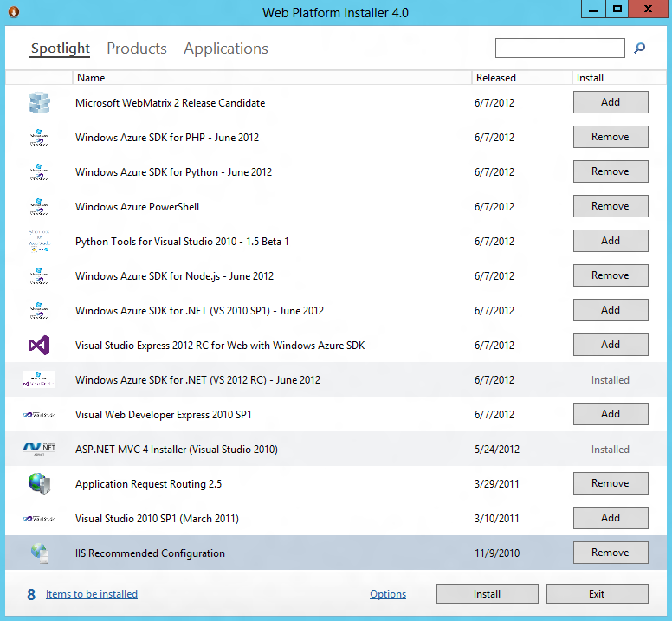Viewport: 672px width, 621px height.
Task: Select the Windows Azure PowerShell name text
Action: pyautogui.click(x=137, y=207)
